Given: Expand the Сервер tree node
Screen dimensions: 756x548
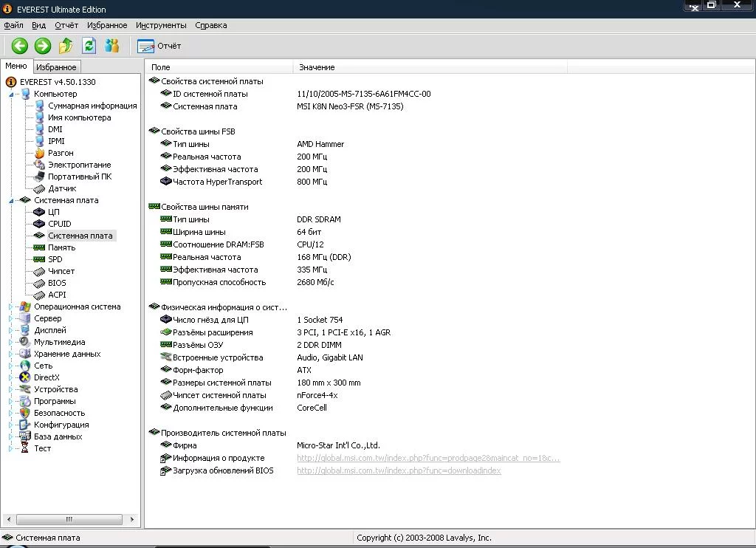Looking at the screenshot, I should point(10,318).
